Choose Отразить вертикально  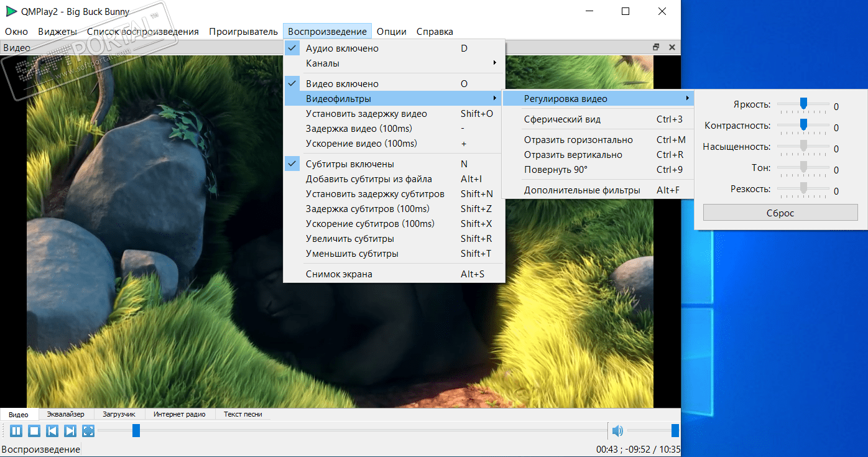coord(598,155)
